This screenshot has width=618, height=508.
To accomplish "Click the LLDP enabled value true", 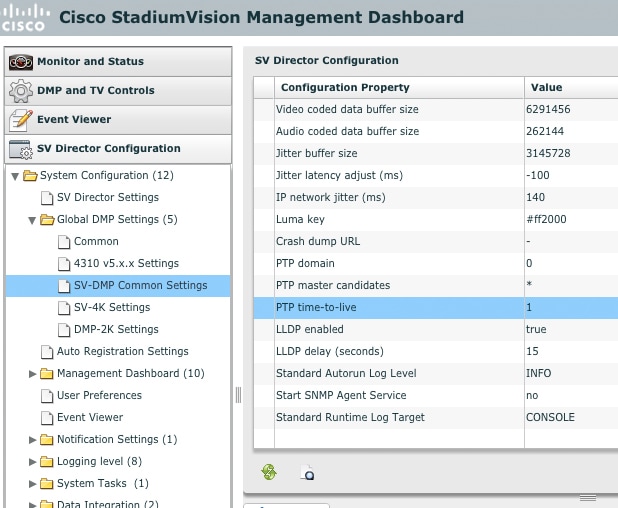I will 536,329.
